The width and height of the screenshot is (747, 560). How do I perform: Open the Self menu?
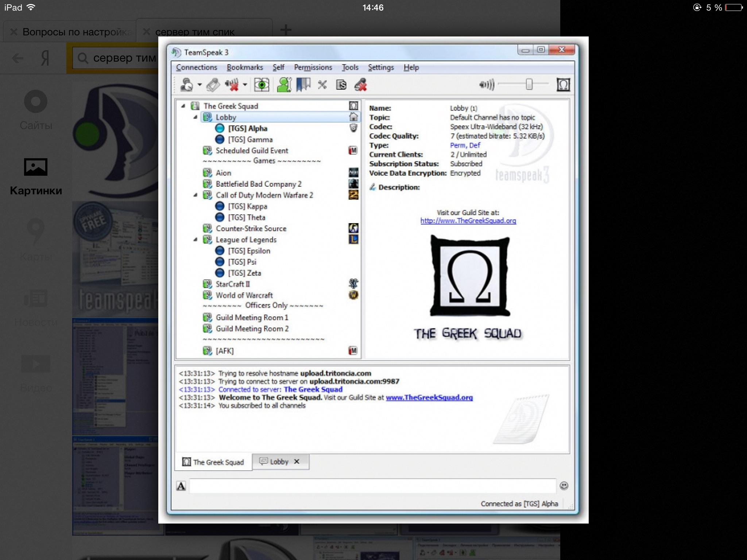[x=279, y=67]
